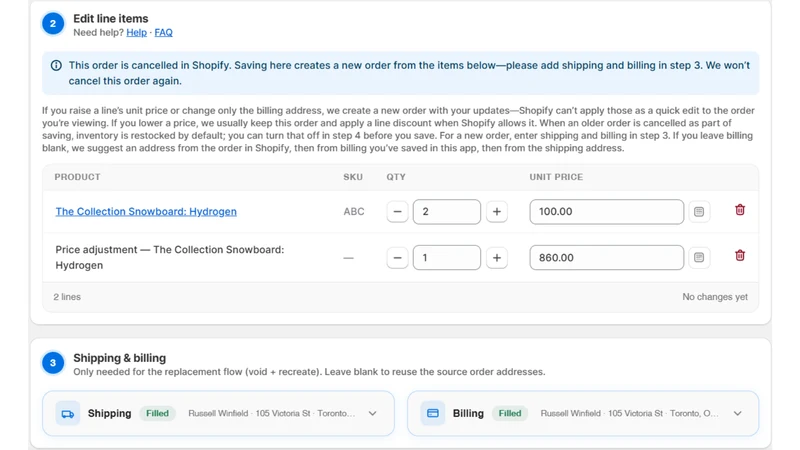This screenshot has width=800, height=450.
Task: Click the QTY column header
Action: click(x=396, y=177)
